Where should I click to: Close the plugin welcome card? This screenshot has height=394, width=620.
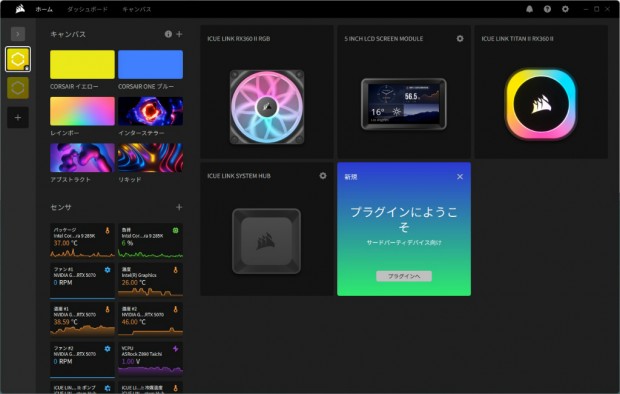[460, 176]
